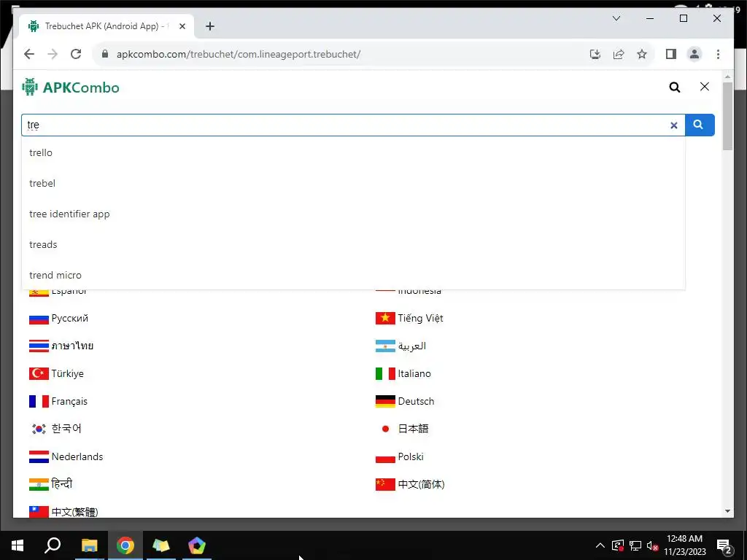
Task: Close the Trebuchet APK tab
Action: tap(182, 26)
